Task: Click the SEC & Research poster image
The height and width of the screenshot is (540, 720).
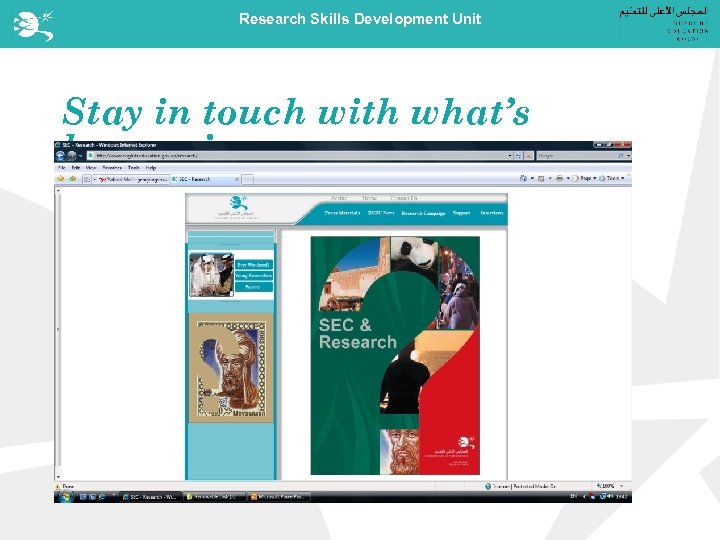Action: (x=395, y=355)
